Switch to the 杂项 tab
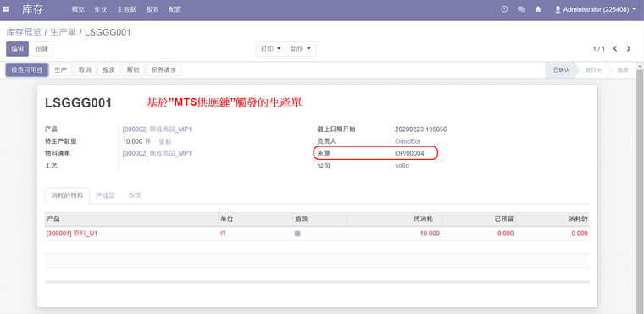The width and height of the screenshot is (644, 314). (x=134, y=196)
